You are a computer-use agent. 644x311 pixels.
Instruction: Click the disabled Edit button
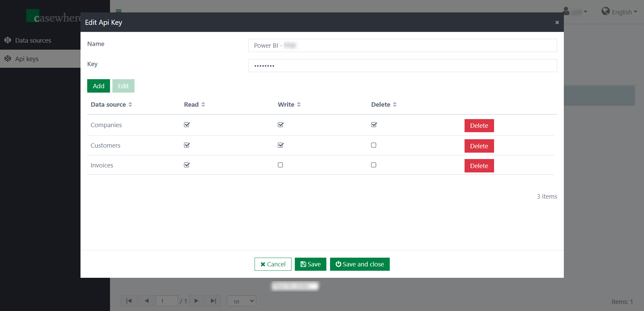click(123, 86)
